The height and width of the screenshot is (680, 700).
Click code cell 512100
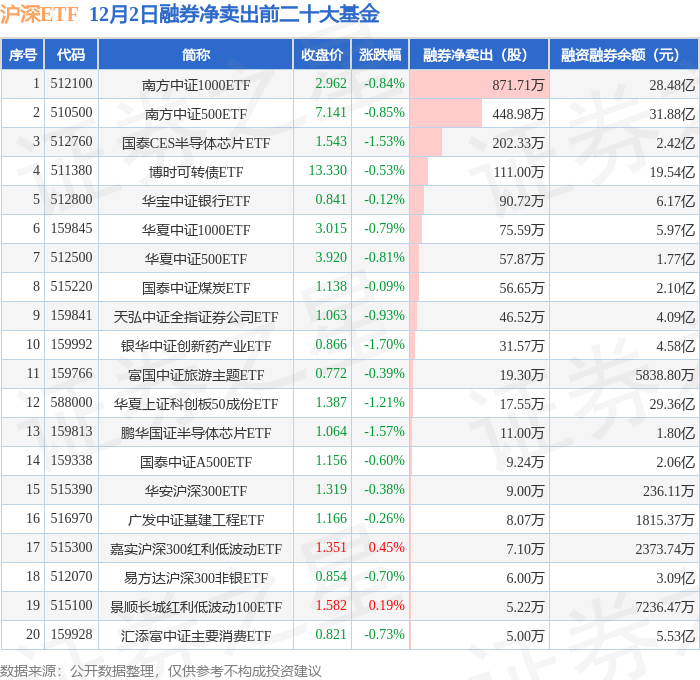click(71, 83)
